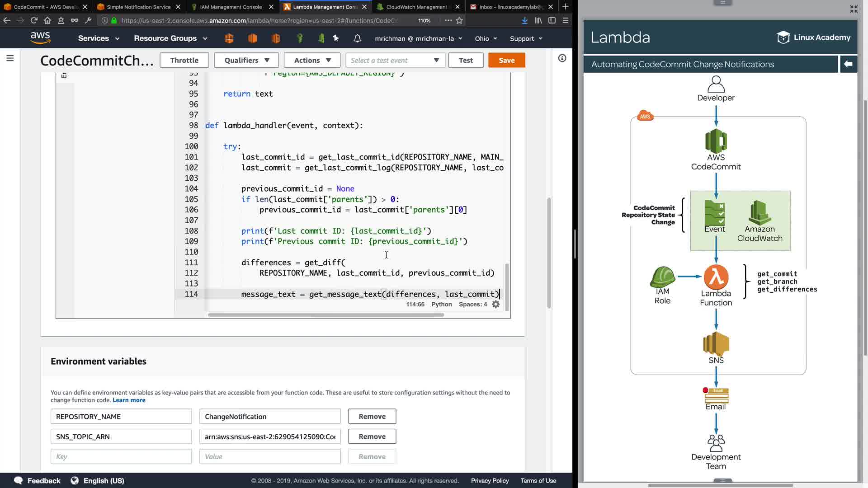The image size is (868, 488).
Task: Open the Actions dropdown menu
Action: pos(312,60)
